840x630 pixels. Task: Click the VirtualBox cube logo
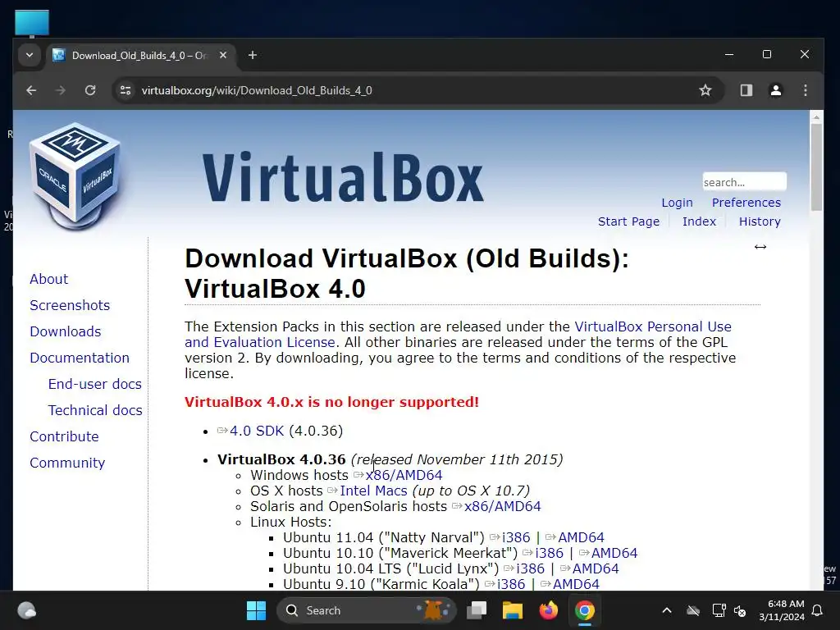[75, 176]
